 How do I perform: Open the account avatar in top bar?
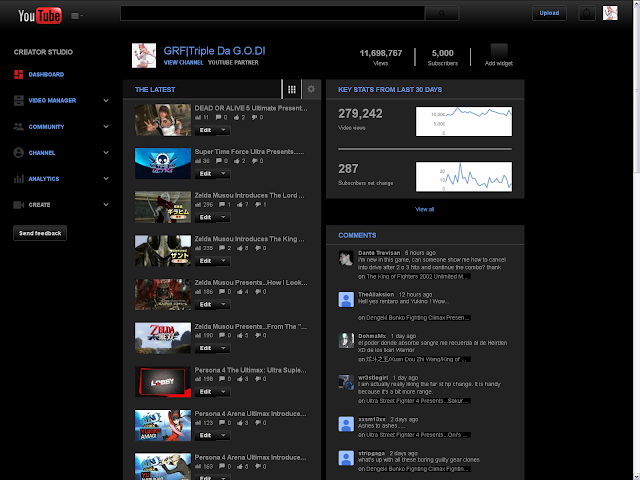(610, 13)
